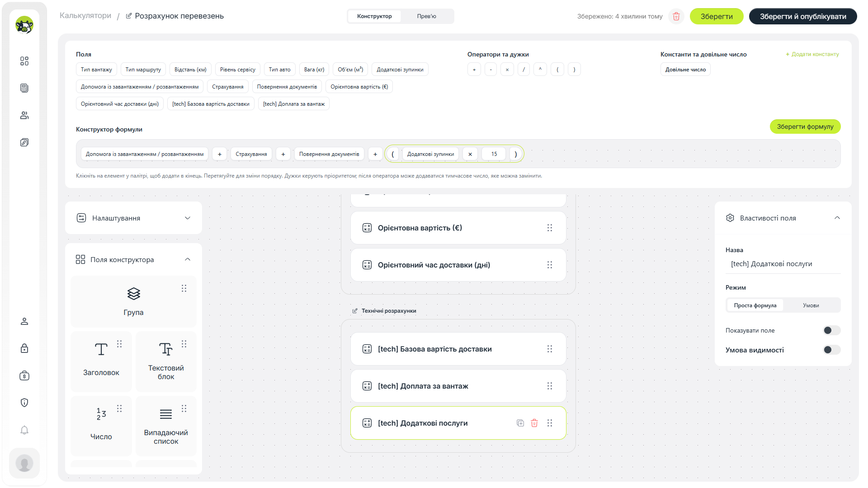
Task: Switch mode to Умови
Action: [811, 305]
